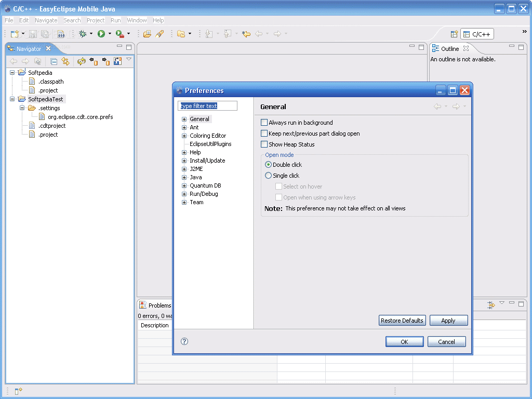This screenshot has height=399, width=532.
Task: Toggle Link with Editor in Navigator
Action: pos(65,61)
